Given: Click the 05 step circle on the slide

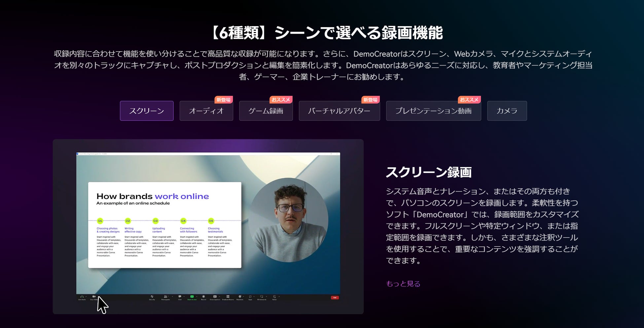Looking at the screenshot, I should (211, 221).
